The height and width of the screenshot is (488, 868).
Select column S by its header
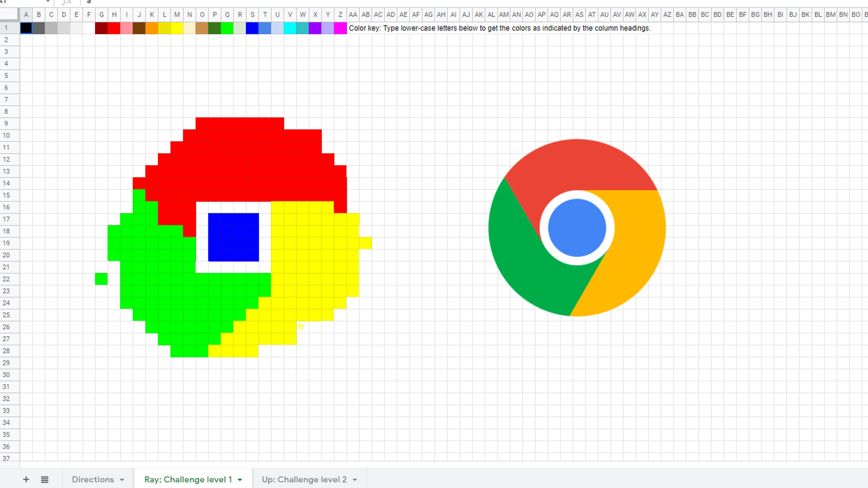coord(252,14)
